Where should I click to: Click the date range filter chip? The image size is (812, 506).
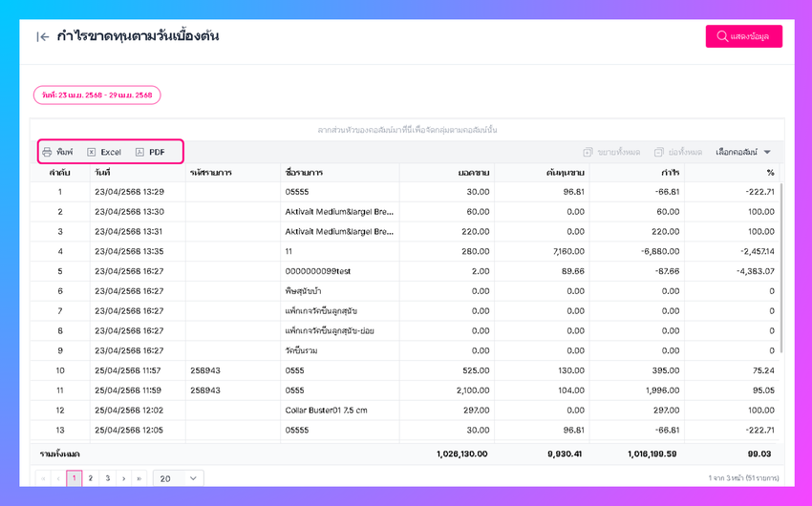pos(97,95)
